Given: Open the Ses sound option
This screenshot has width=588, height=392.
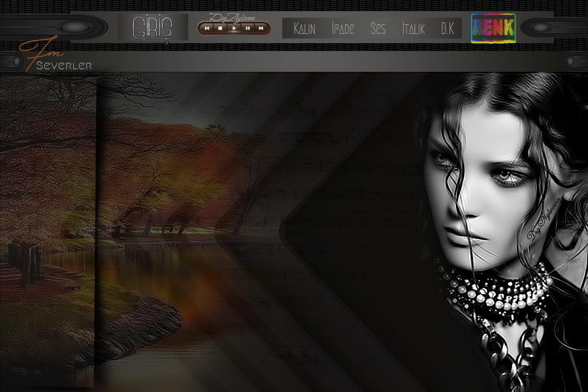Looking at the screenshot, I should coord(378,29).
